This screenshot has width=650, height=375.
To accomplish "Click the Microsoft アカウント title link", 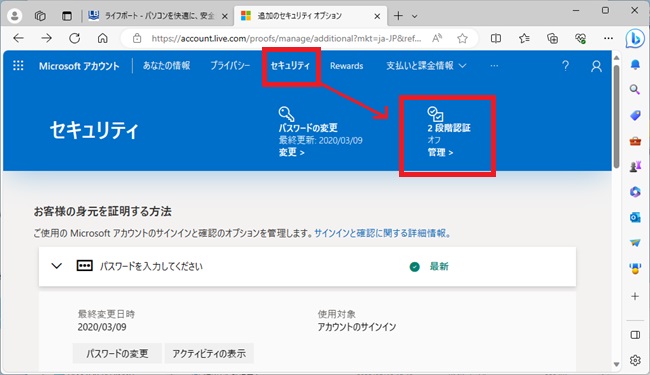I will coord(79,66).
